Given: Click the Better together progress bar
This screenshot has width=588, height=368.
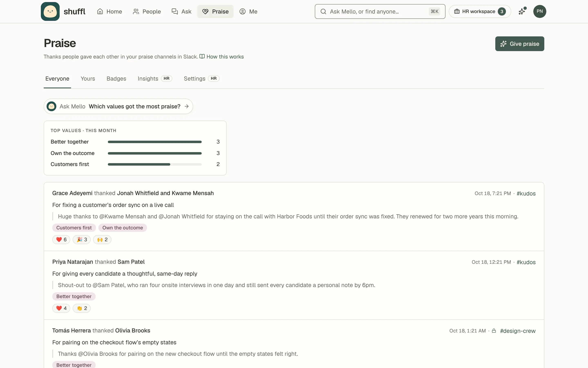Looking at the screenshot, I should click(155, 142).
